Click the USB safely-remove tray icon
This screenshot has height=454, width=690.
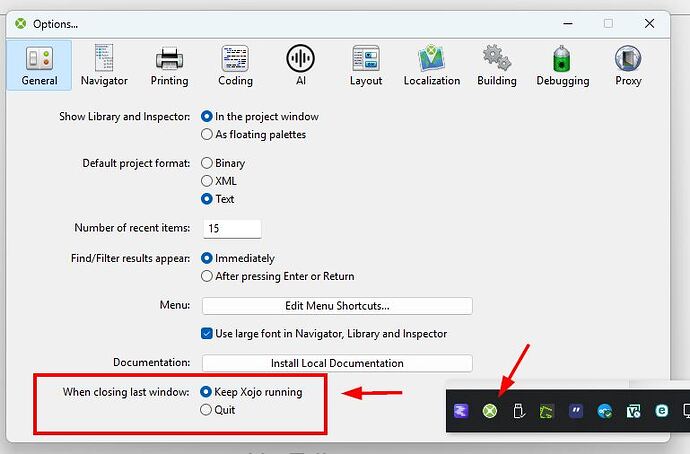[519, 411]
